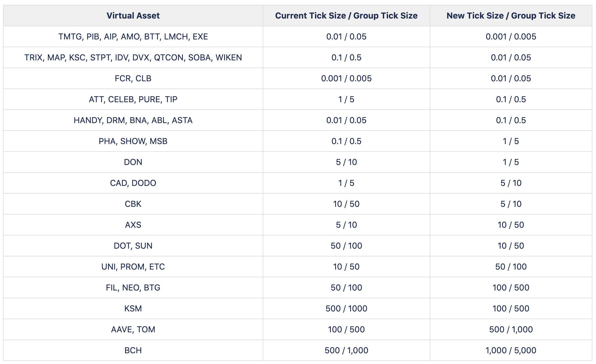This screenshot has height=364, width=596.
Task: Select the DON asset cell
Action: pos(133,162)
